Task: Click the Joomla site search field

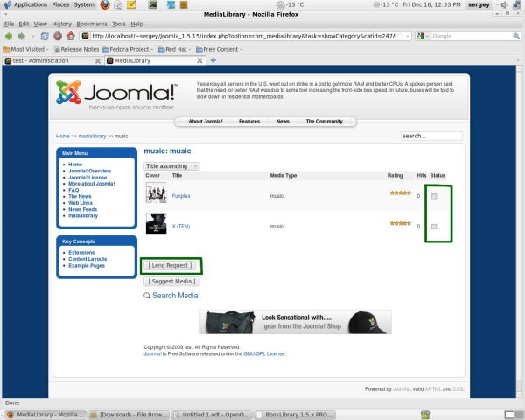Action: (x=431, y=136)
